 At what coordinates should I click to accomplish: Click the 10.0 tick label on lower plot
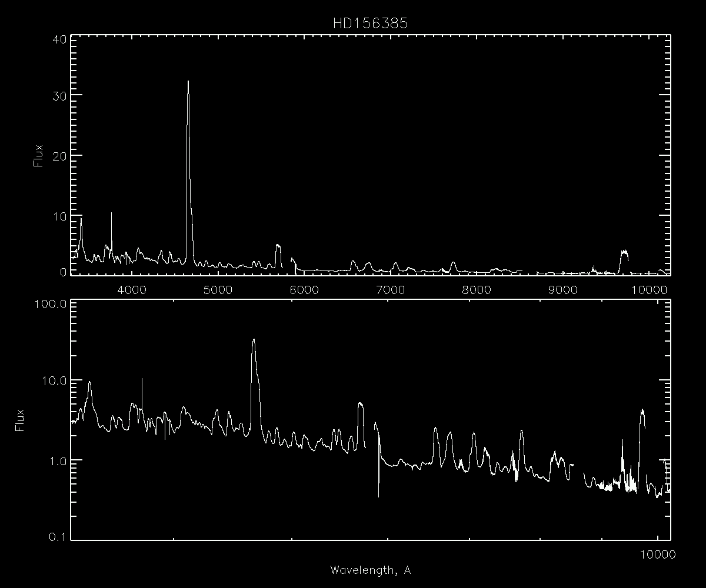click(54, 380)
